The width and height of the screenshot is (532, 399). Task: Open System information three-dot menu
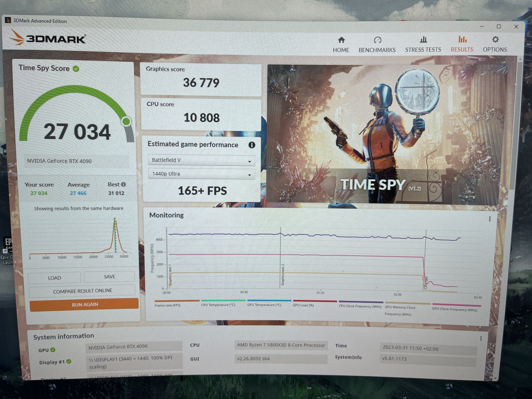coord(481,339)
